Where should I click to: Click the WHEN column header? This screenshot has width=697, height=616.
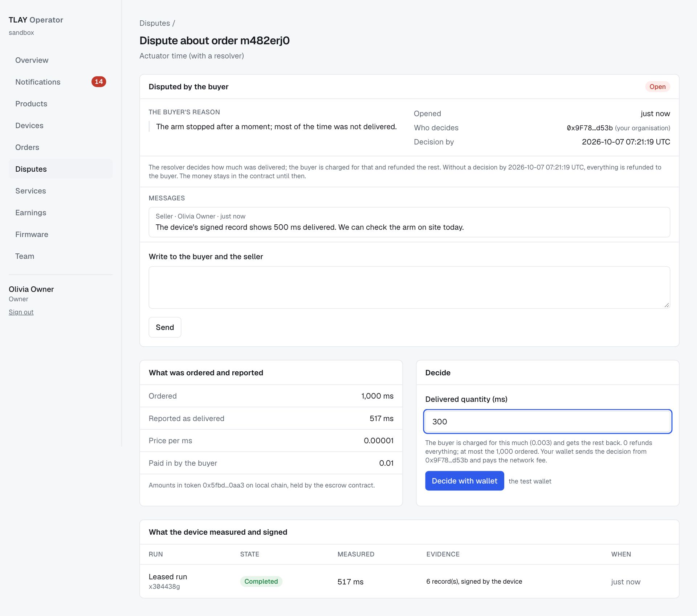coord(621,554)
